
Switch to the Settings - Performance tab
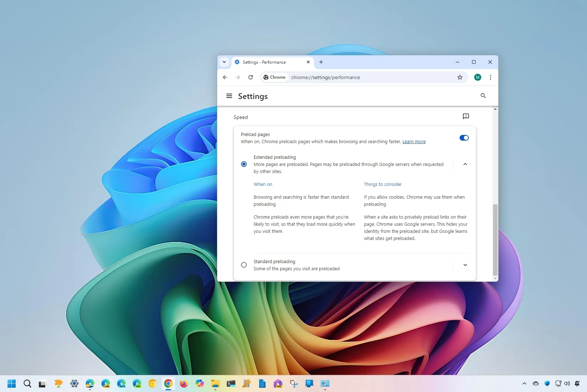tap(273, 62)
